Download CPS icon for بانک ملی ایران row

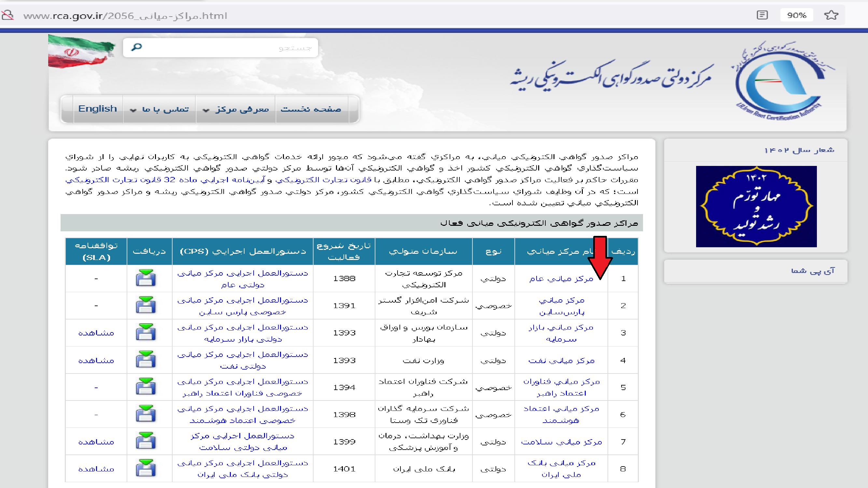[x=146, y=468]
